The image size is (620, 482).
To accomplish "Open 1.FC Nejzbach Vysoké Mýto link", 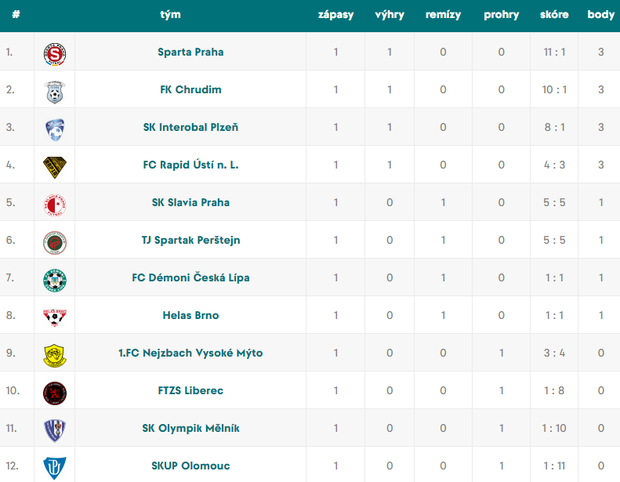I will coord(191,353).
